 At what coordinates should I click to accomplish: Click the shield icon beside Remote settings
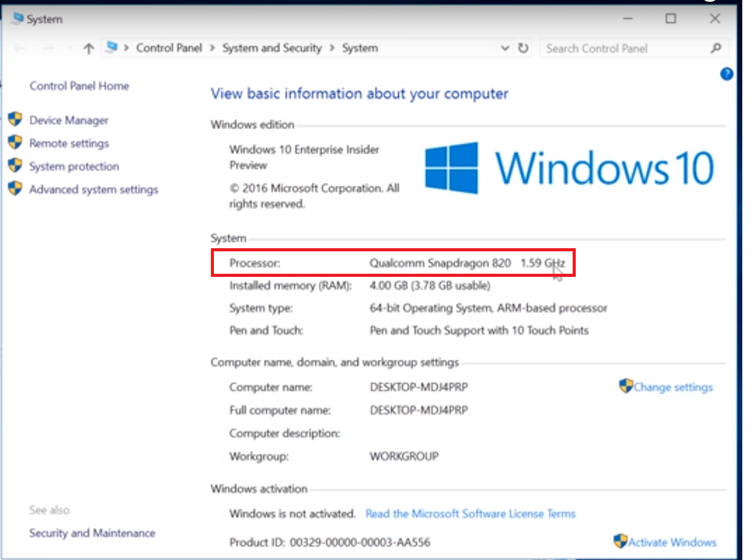click(x=15, y=143)
